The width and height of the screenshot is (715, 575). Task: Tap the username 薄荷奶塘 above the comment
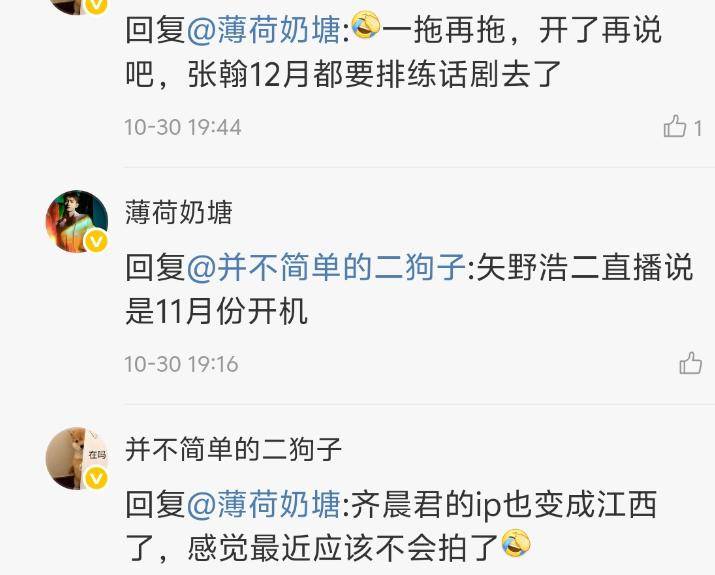point(179,212)
